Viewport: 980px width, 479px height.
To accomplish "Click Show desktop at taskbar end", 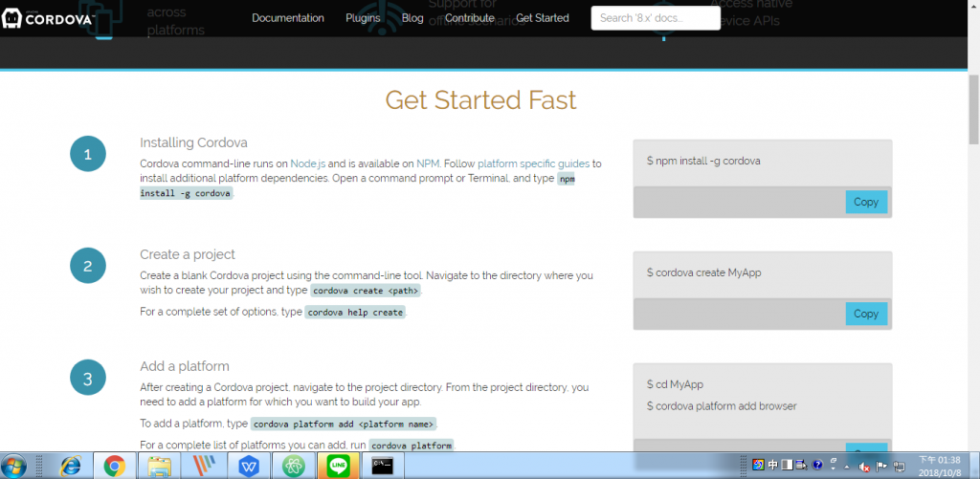I will click(975, 466).
